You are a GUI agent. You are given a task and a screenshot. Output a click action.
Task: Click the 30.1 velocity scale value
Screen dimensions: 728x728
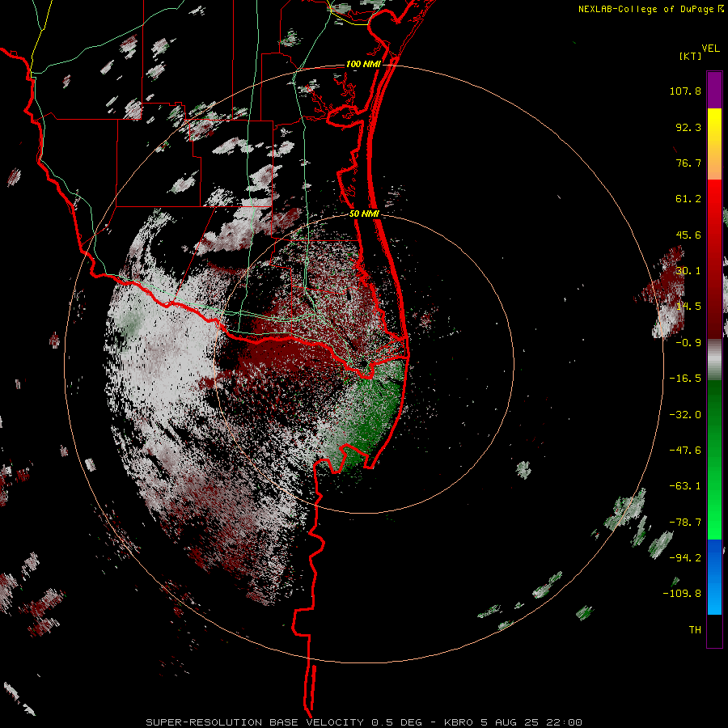(688, 271)
